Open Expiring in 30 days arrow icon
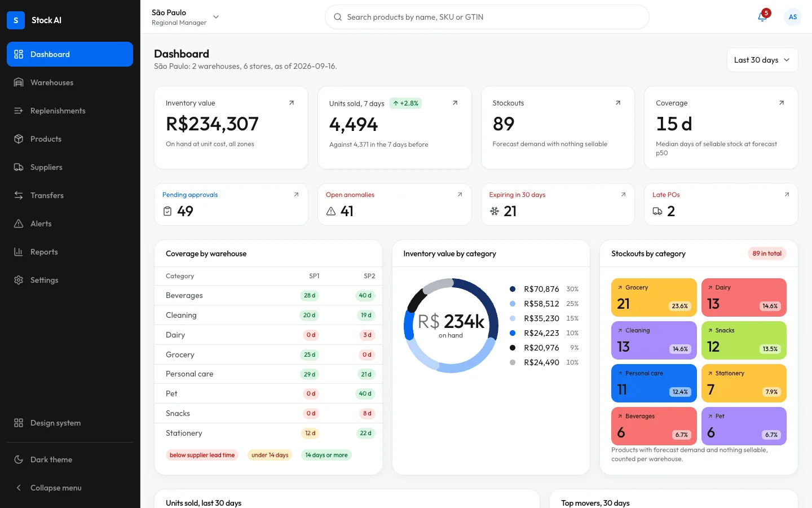 point(623,195)
